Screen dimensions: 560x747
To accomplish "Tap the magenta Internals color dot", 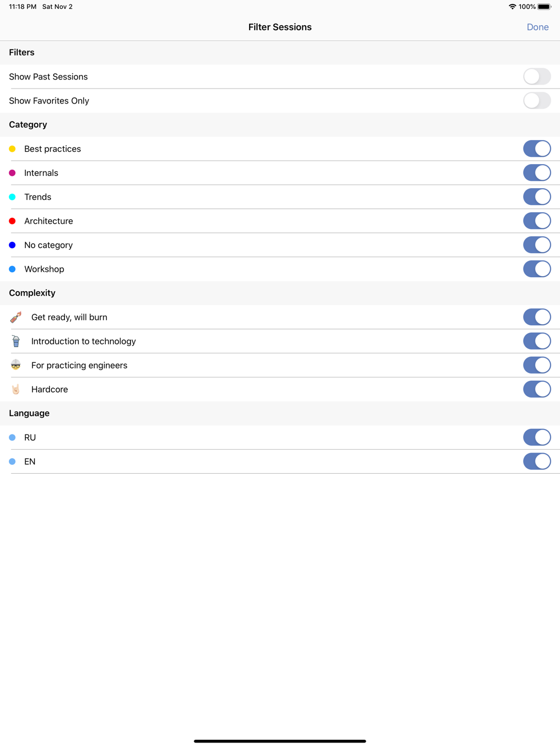I will pos(12,173).
